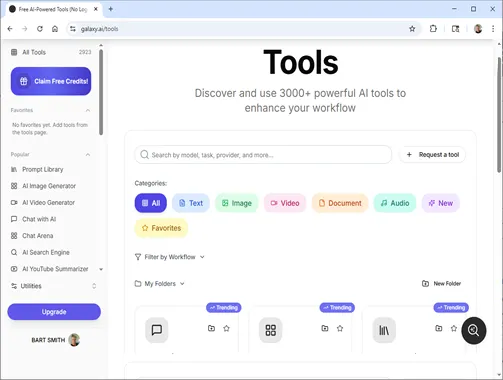
Task: Open the library tool card icon
Action: (x=384, y=330)
